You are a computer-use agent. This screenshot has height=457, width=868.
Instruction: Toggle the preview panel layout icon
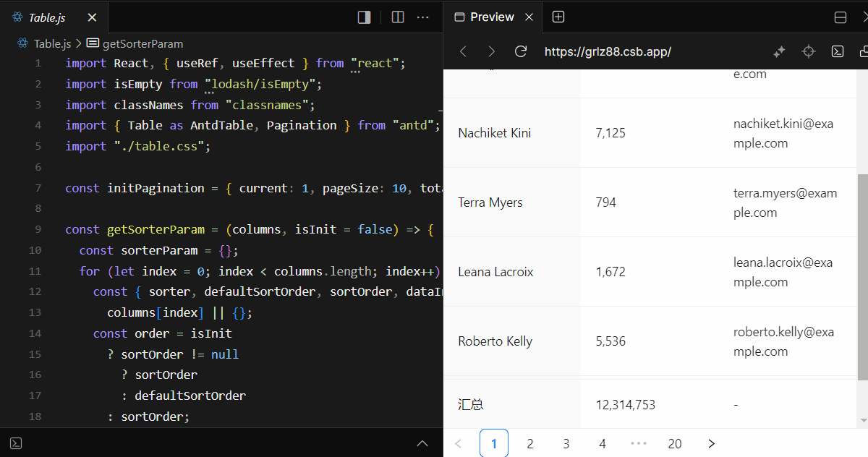coord(841,17)
